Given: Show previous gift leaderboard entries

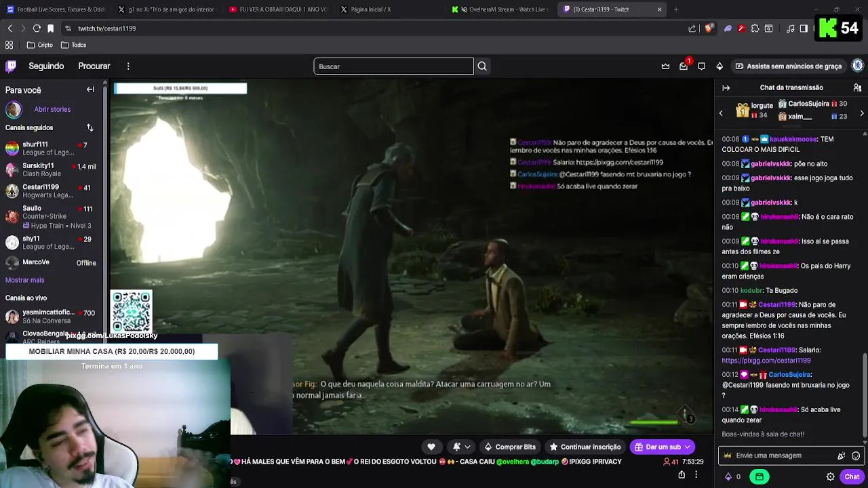Looking at the screenshot, I should (x=721, y=113).
